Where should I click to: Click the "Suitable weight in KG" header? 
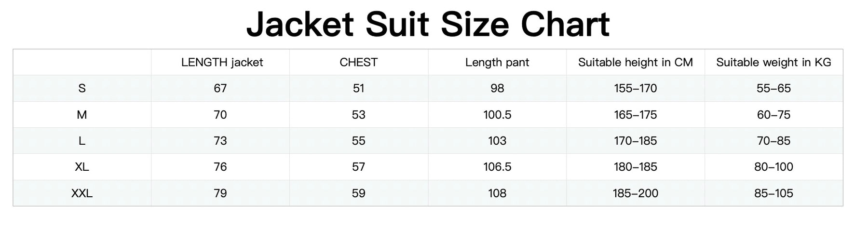click(x=773, y=62)
